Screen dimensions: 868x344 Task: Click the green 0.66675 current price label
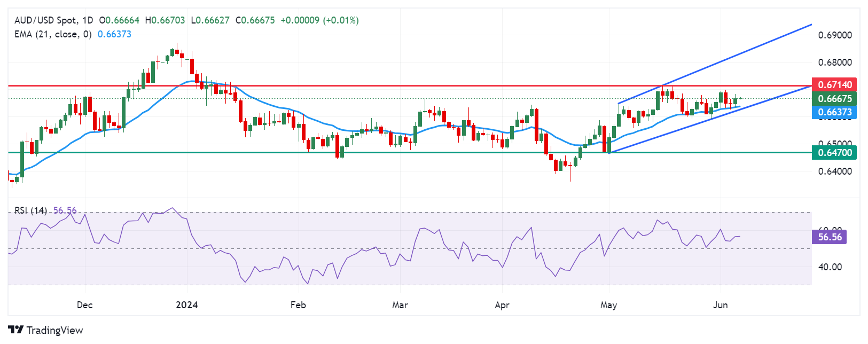tap(834, 98)
